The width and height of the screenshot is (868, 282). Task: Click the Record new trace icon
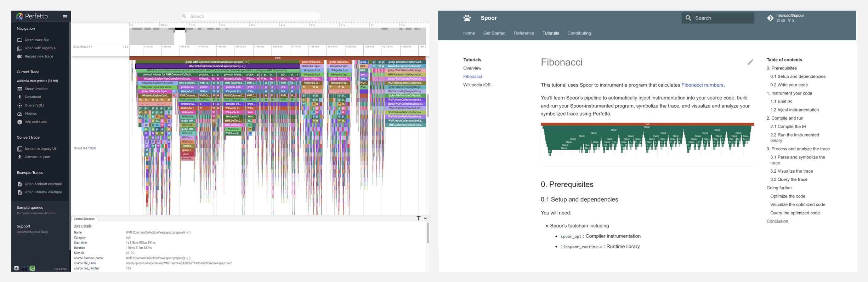pos(20,57)
